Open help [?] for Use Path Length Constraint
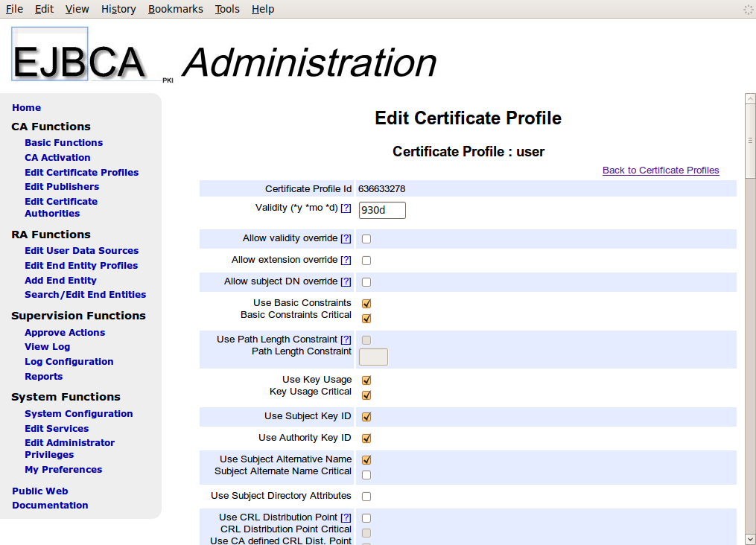Screen dimensions: 756x545 [346, 340]
